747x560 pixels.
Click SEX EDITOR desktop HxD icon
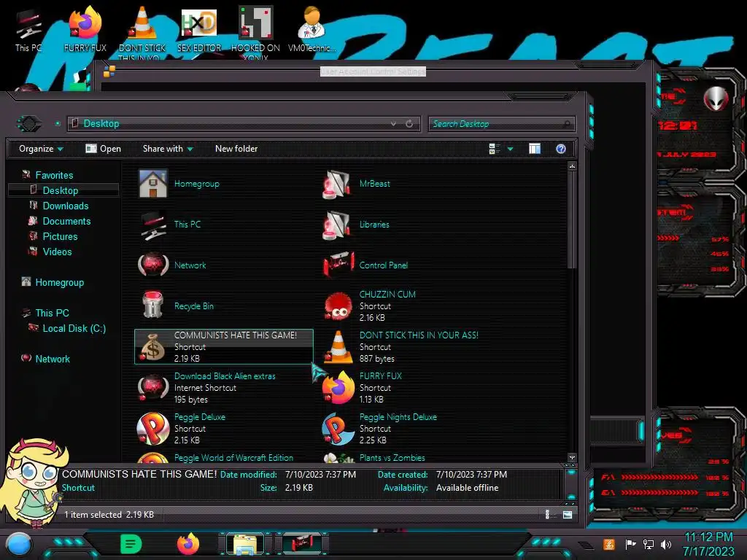[x=198, y=29]
